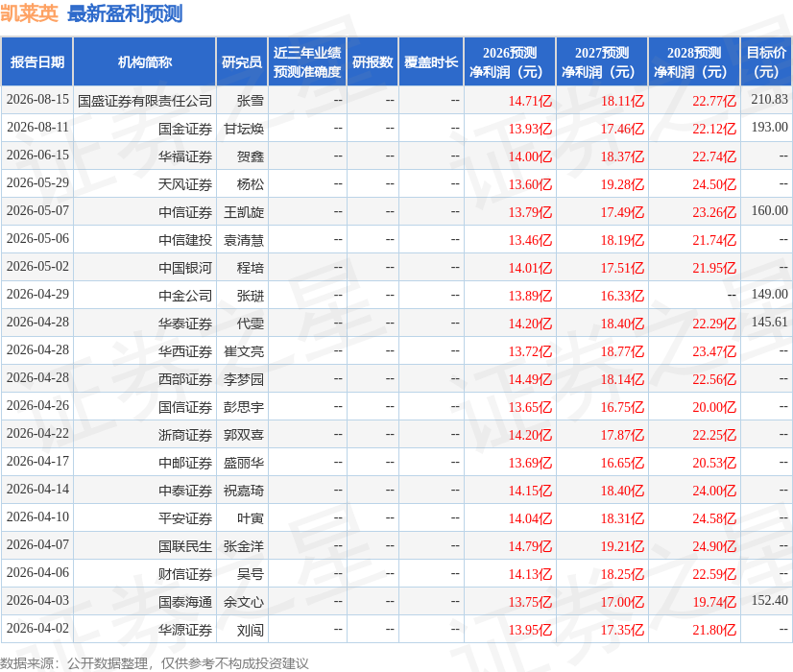Click the 凯莱英 stock name title

[30, 13]
